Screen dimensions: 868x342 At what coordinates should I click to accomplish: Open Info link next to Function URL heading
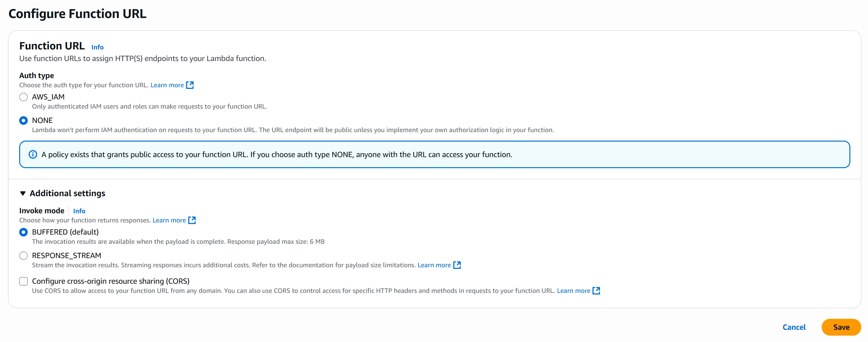tap(97, 47)
